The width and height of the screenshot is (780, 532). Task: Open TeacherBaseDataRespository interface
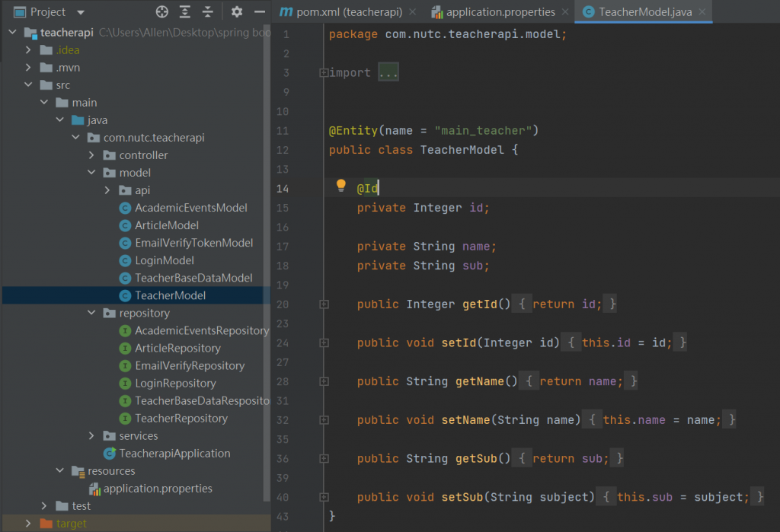(202, 401)
